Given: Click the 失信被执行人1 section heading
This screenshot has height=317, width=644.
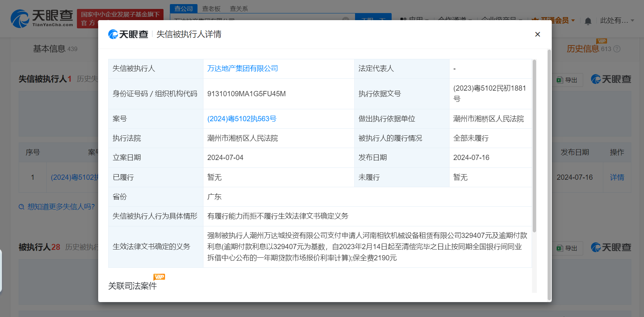Looking at the screenshot, I should click(45, 79).
